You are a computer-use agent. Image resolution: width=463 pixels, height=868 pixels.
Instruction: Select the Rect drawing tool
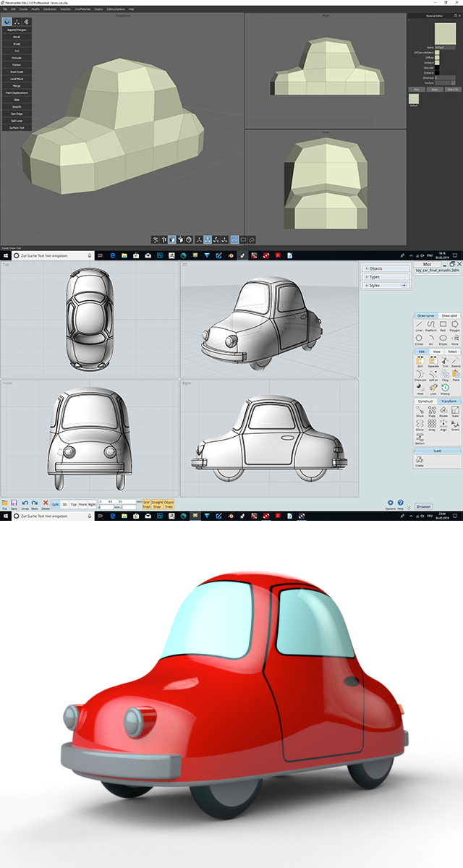click(x=443, y=327)
